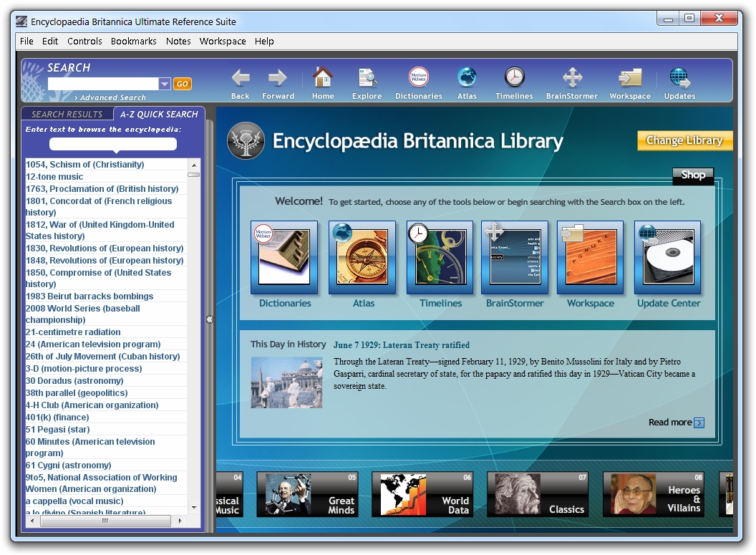This screenshot has height=555, width=756.
Task: Launch Atlas from the top toolbar
Action: [x=467, y=83]
